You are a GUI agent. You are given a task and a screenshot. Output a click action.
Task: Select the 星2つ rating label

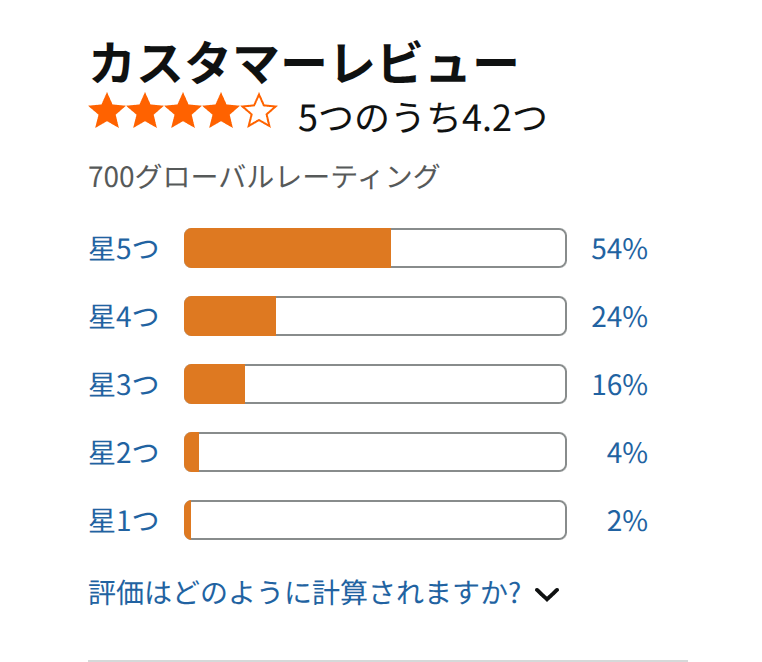(x=124, y=453)
